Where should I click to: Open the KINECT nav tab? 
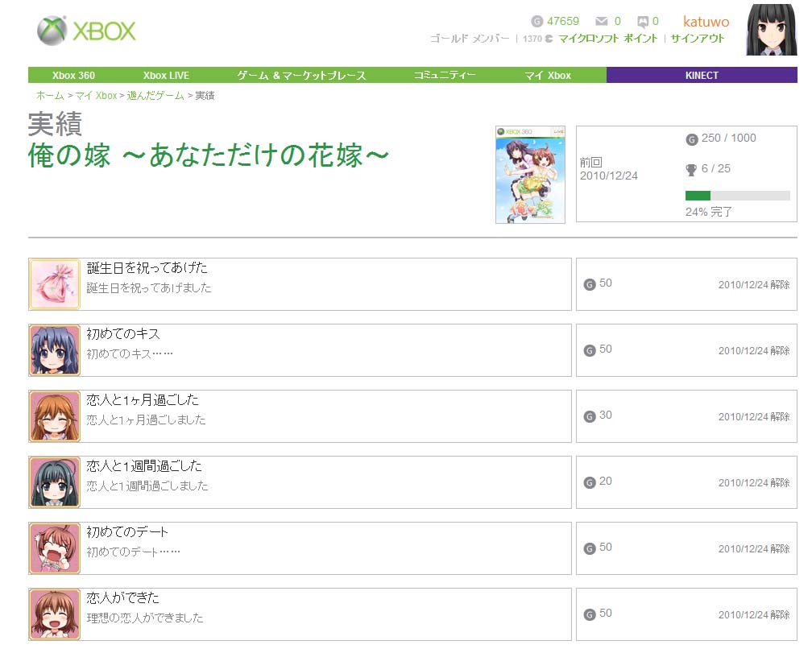702,75
